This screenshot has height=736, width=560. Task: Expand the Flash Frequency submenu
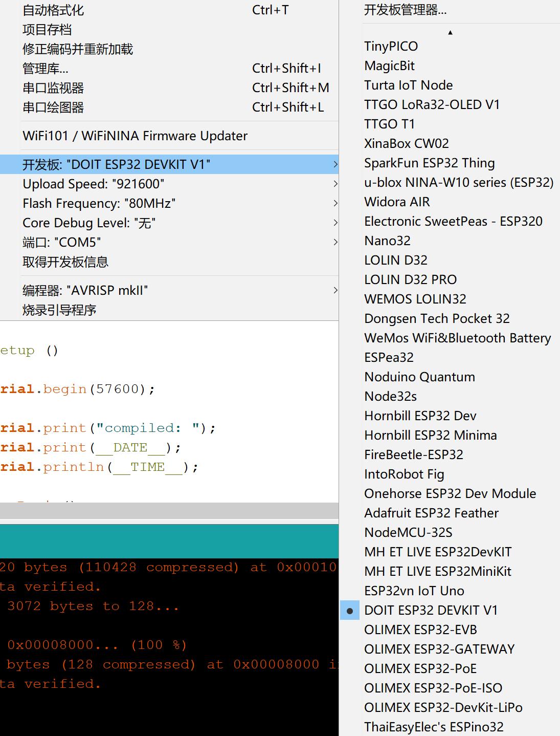99,203
